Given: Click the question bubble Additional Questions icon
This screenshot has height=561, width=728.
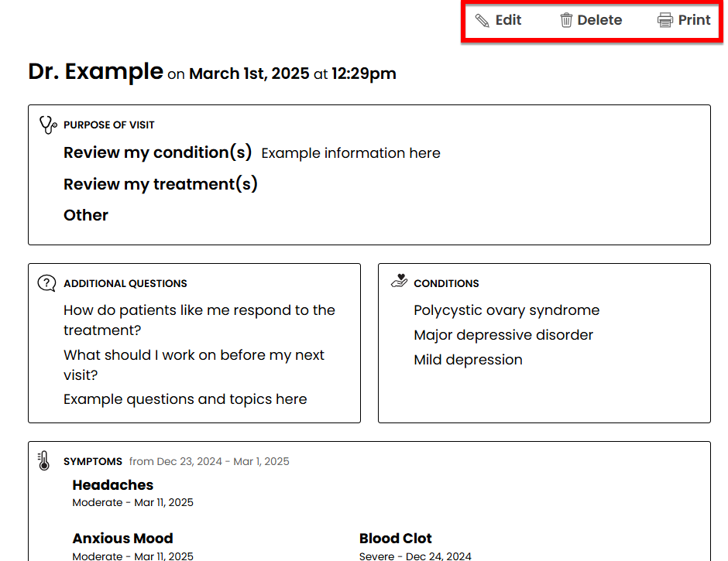Looking at the screenshot, I should pyautogui.click(x=46, y=283).
